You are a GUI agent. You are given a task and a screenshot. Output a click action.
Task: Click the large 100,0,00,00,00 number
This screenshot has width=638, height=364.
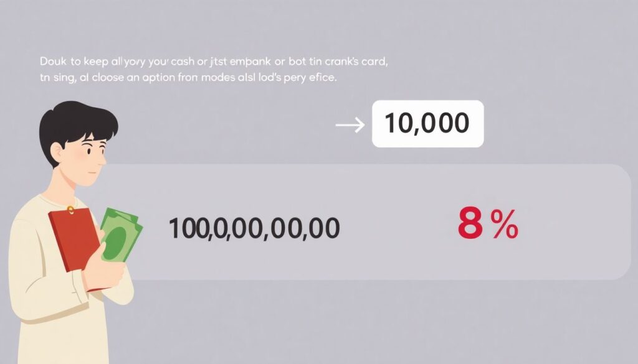click(254, 228)
